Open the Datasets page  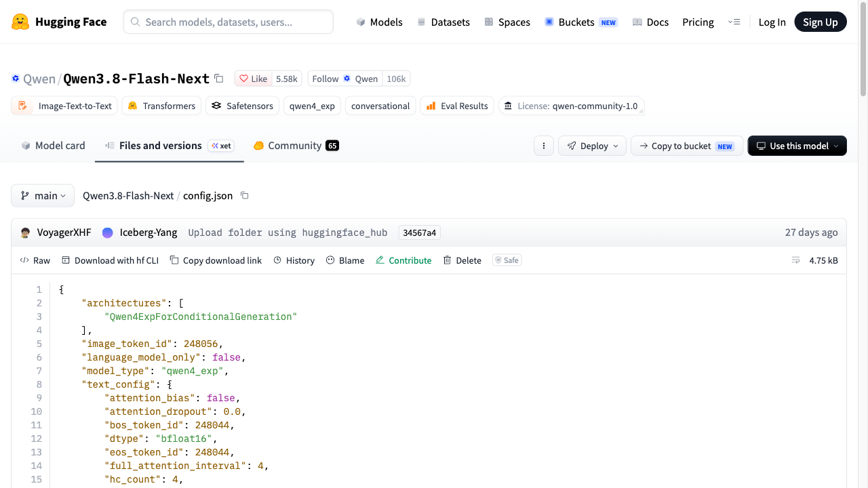(x=443, y=22)
